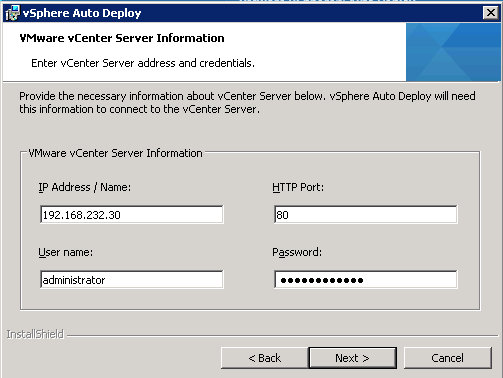Click the User name field with administrator
This screenshot has width=503, height=378.
click(132, 280)
